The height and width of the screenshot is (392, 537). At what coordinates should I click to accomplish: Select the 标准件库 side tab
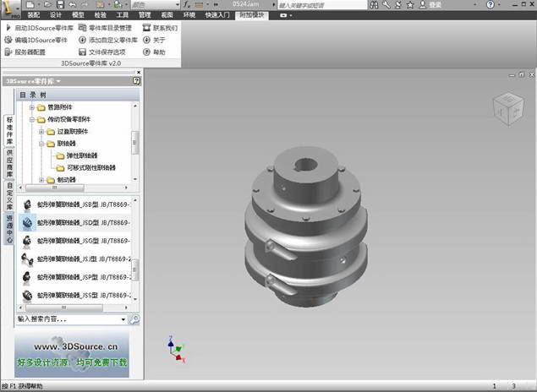(9, 131)
